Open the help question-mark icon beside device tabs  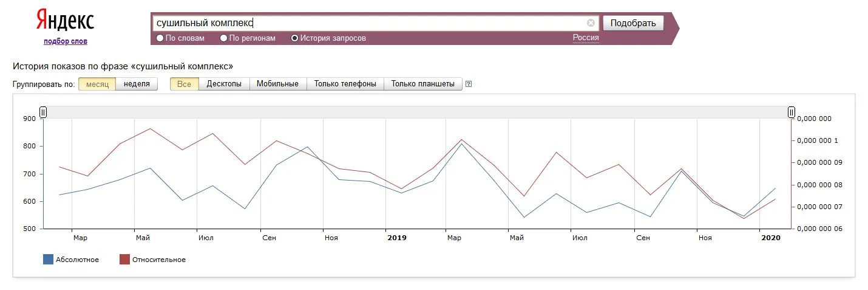coord(469,84)
